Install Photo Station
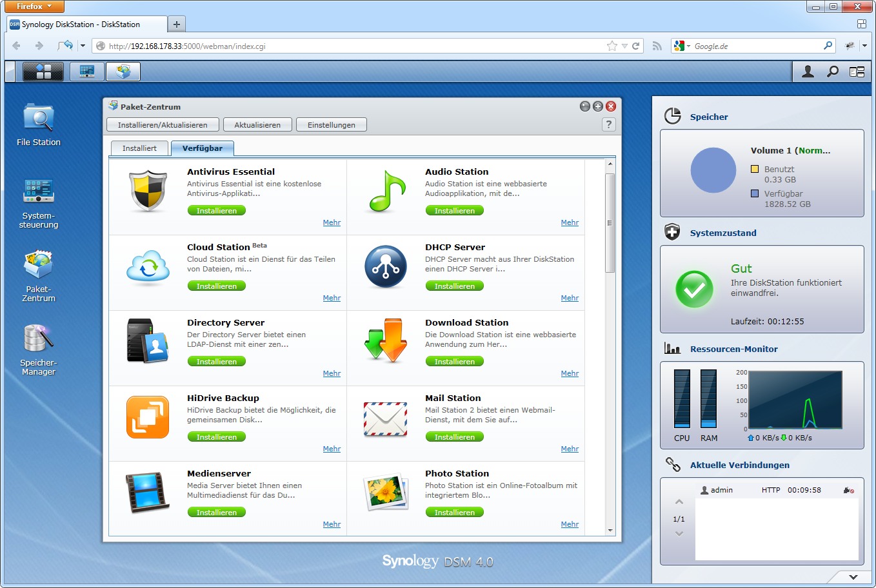This screenshot has width=876, height=588. [455, 513]
